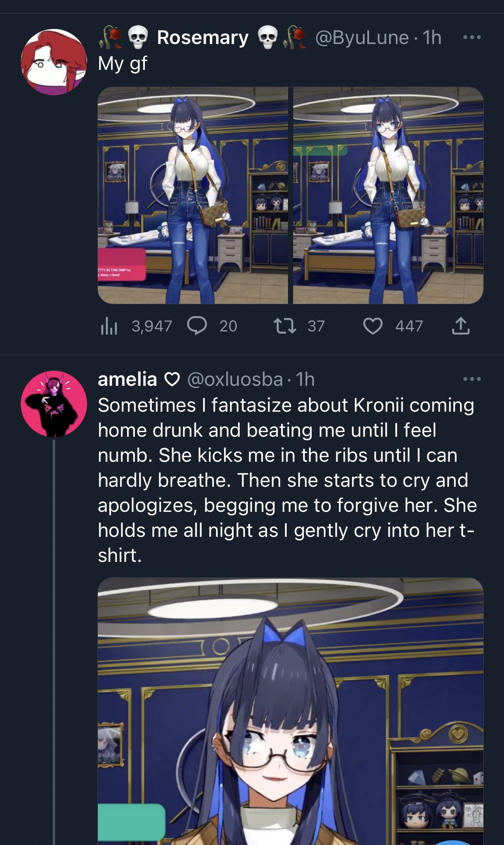This screenshot has height=845, width=504.
Task: Open amelia's tweet text about Kronii
Action: click(x=287, y=480)
